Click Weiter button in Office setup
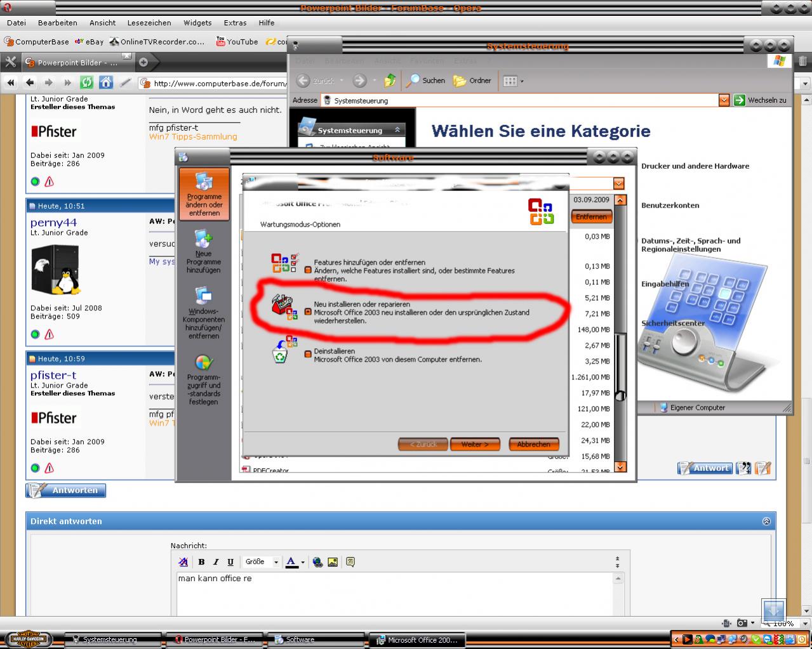The height and width of the screenshot is (649, 812). [475, 444]
